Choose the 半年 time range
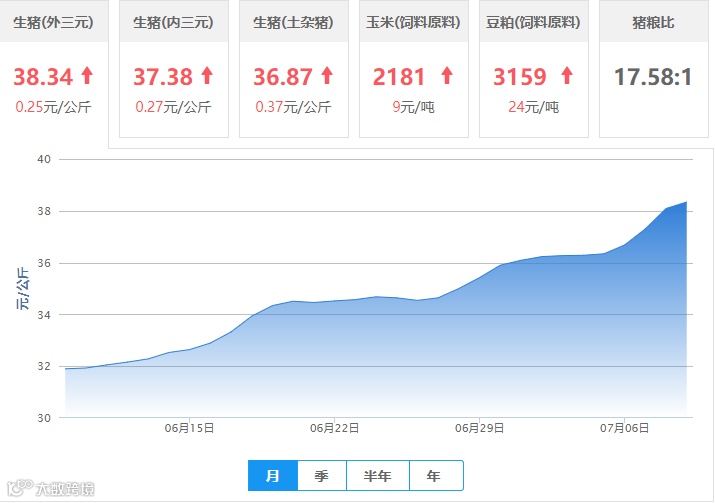 coord(378,476)
